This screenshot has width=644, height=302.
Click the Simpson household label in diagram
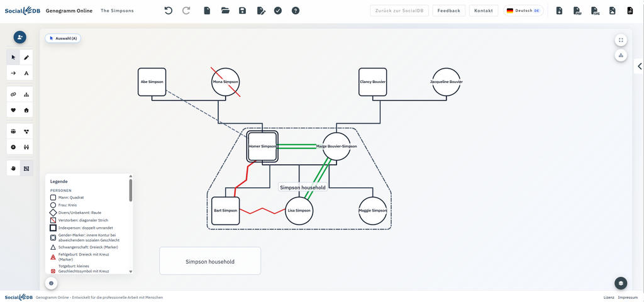[x=303, y=187]
